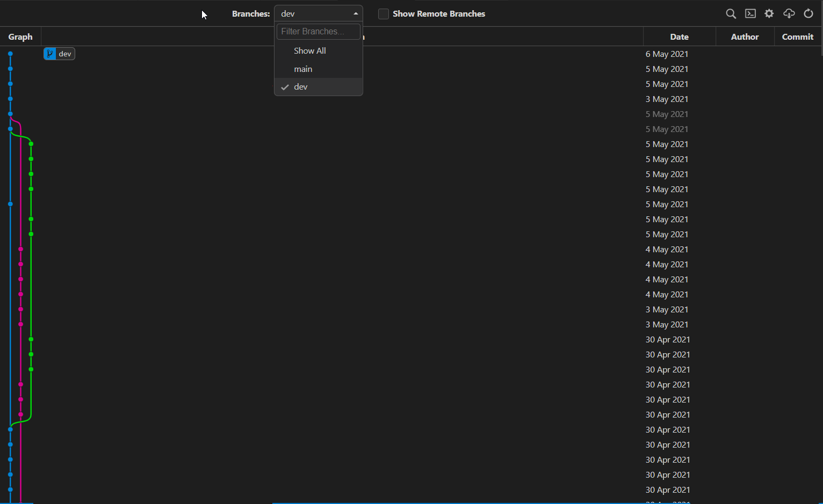Screen dimensions: 823x504
Task: Open the Find search icon
Action: [x=731, y=14]
